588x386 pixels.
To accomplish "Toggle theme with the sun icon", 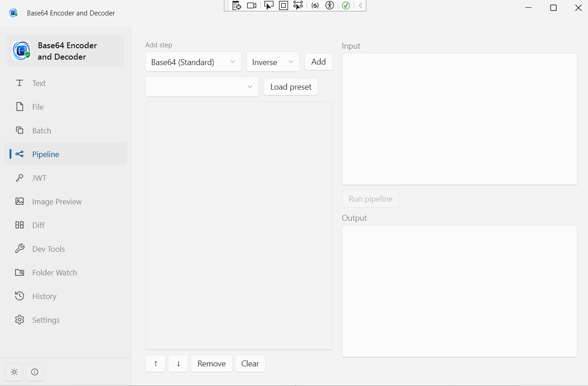I will (x=14, y=372).
